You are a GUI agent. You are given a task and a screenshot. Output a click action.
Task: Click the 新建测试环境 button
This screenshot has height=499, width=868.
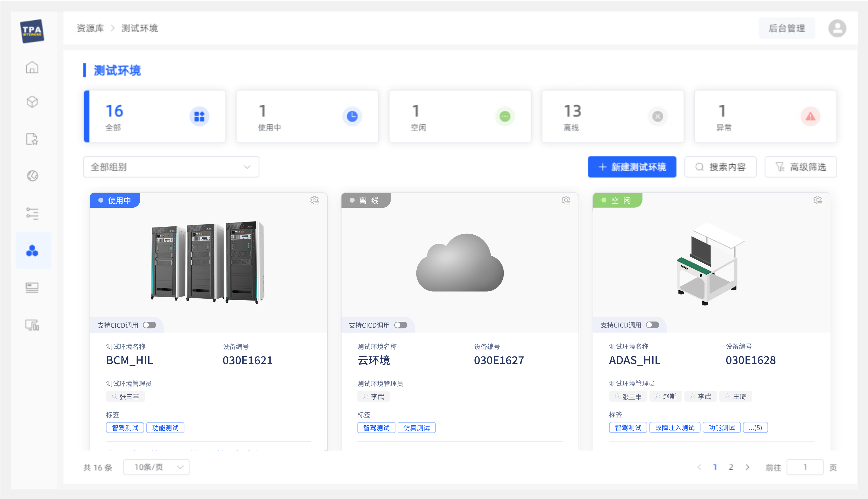tap(632, 167)
